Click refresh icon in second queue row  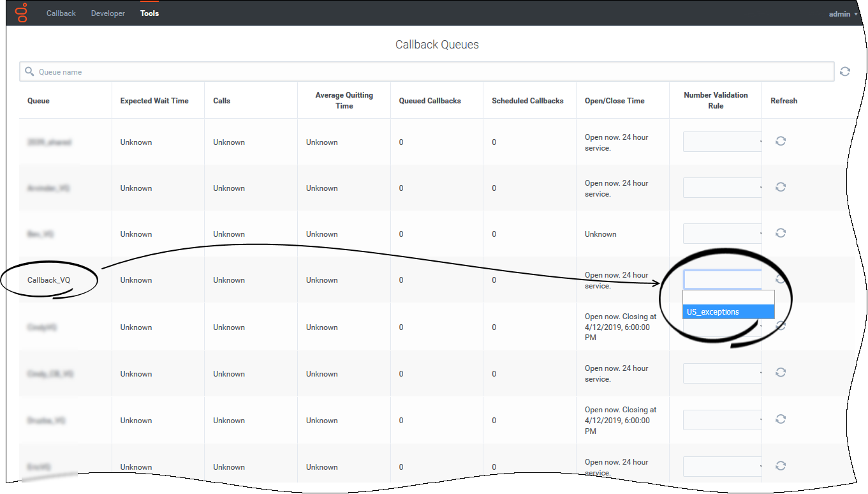pyautogui.click(x=780, y=187)
